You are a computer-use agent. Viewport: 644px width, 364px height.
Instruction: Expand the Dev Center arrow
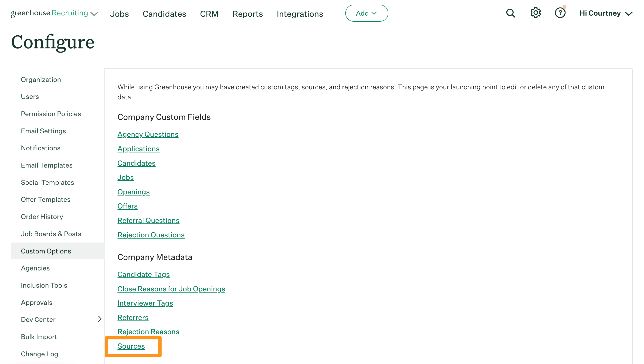point(100,319)
